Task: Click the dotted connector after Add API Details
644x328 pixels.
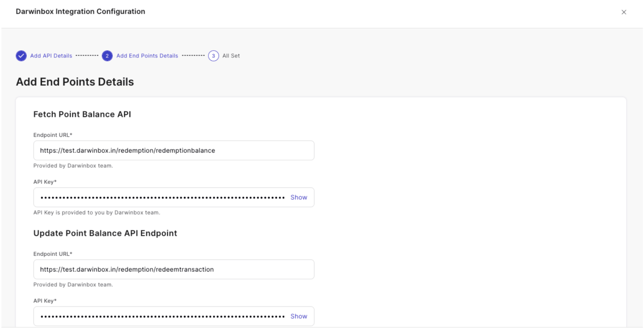Action: point(87,55)
